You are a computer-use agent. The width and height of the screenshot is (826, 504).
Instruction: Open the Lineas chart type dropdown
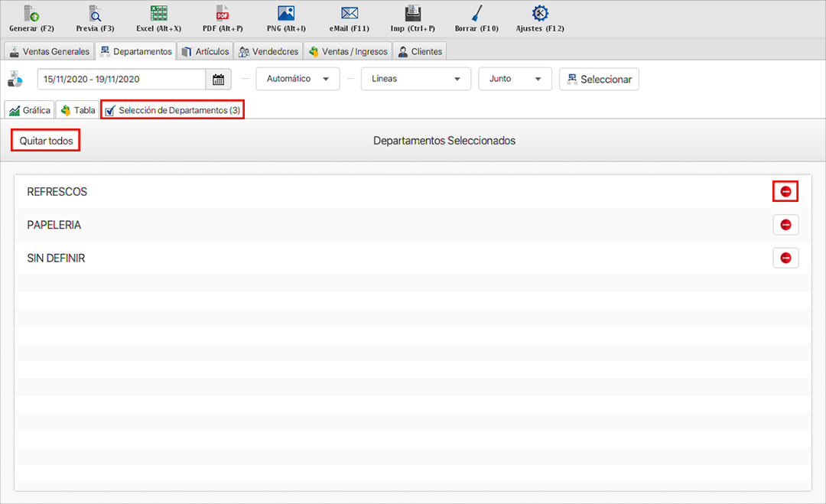tap(415, 79)
